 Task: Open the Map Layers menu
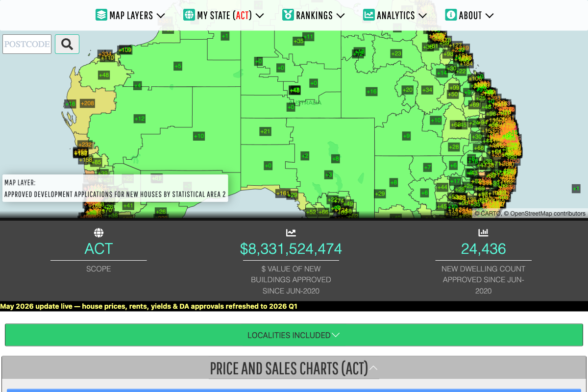click(x=130, y=15)
